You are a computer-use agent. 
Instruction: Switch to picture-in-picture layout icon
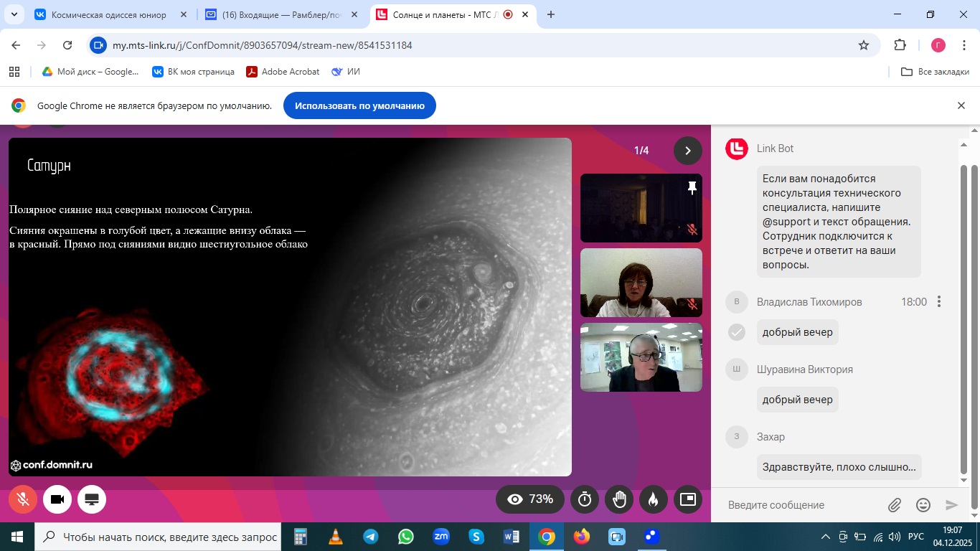pos(688,499)
